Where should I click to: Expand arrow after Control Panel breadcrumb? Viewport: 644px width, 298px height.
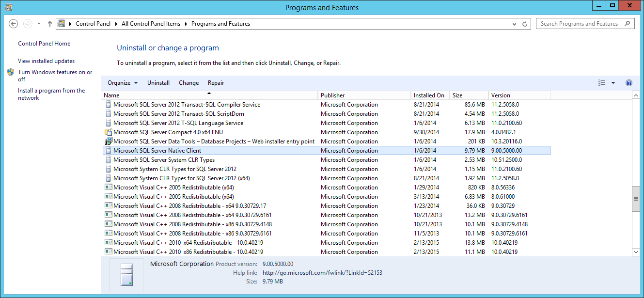pos(116,24)
